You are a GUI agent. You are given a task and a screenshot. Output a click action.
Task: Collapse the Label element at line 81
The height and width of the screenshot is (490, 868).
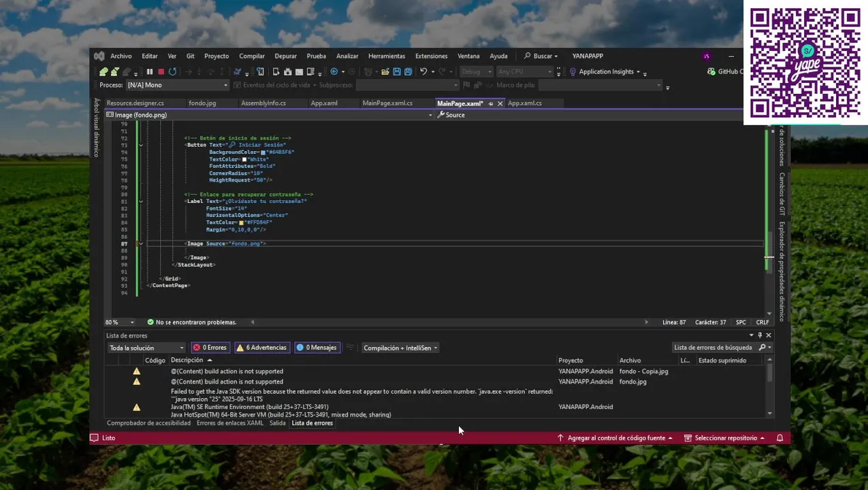141,201
